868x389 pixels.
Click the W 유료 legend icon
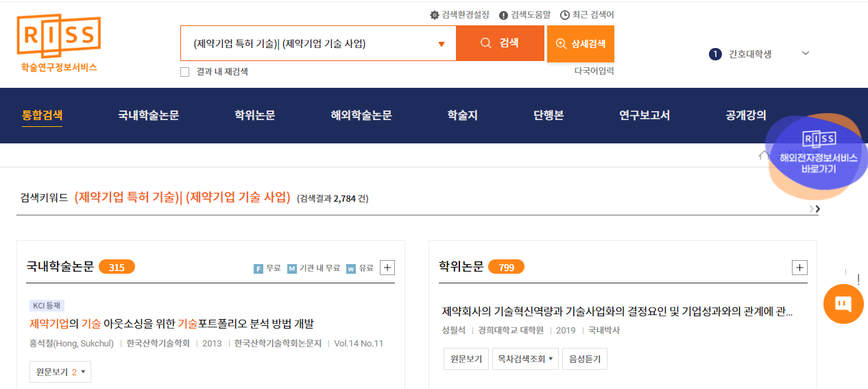(351, 268)
